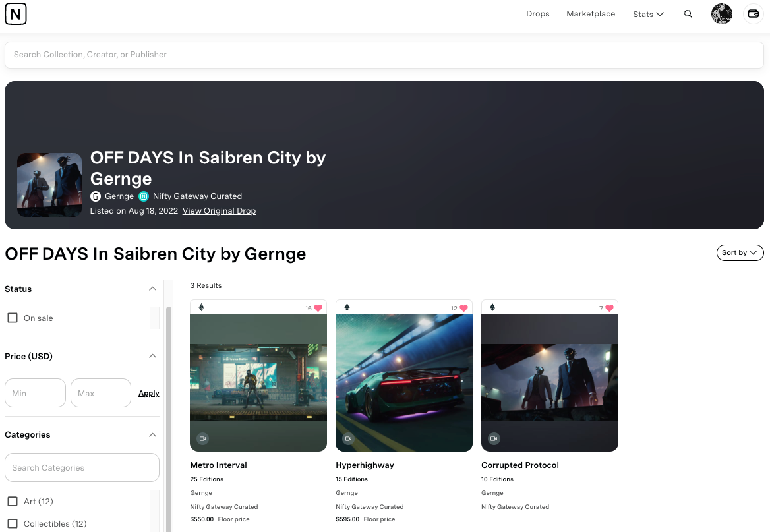Click Ethereum icon on Metro Interval card
This screenshot has height=532, width=770.
click(x=201, y=307)
